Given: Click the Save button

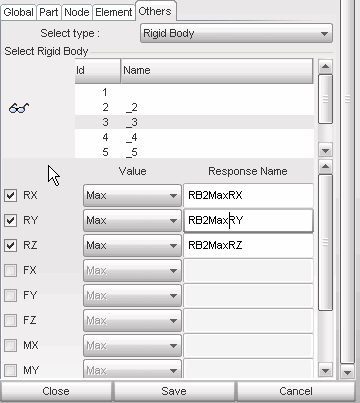Looking at the screenshot, I should pos(174,391).
